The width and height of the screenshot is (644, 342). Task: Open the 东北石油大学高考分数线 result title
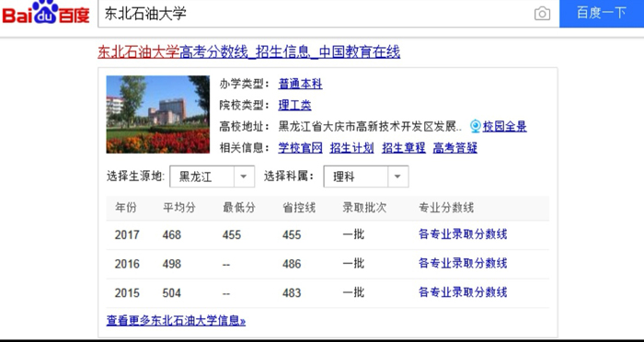coord(249,52)
